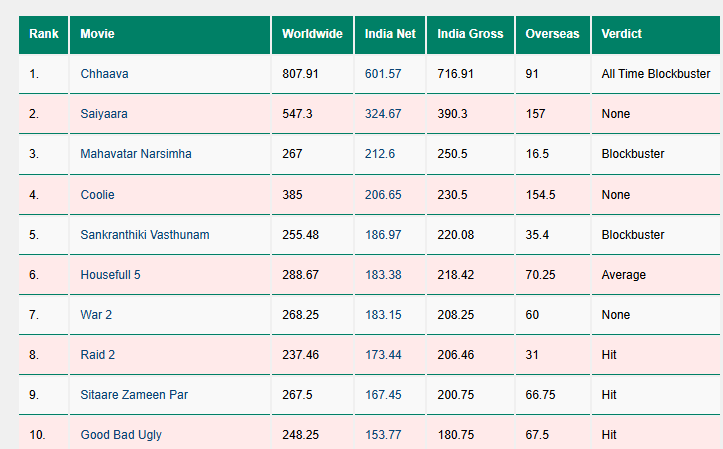Select Sankranthiki Vasthunam Blockbuster verdict
The image size is (723, 449).
click(633, 235)
